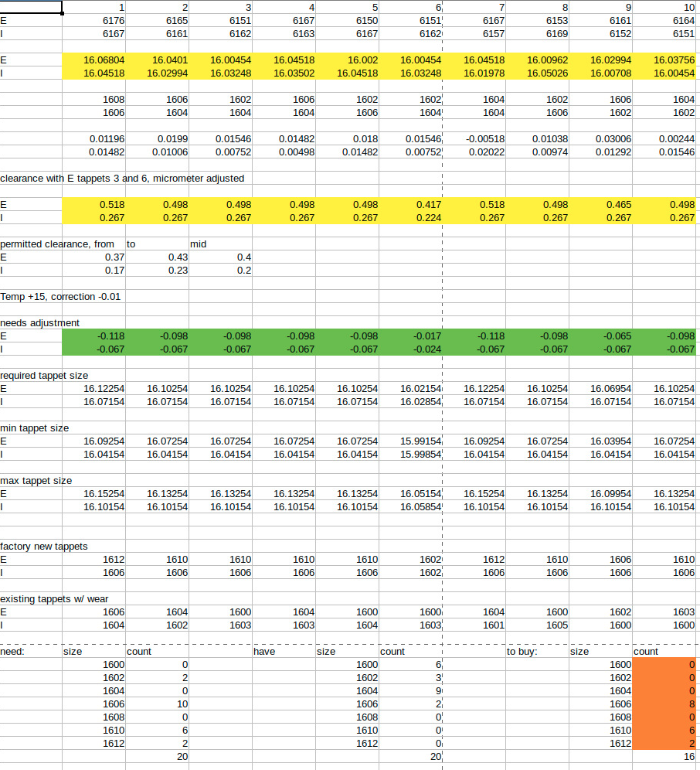The image size is (700, 770).
Task: Click the 'required tappet size' label
Action: [x=44, y=376]
